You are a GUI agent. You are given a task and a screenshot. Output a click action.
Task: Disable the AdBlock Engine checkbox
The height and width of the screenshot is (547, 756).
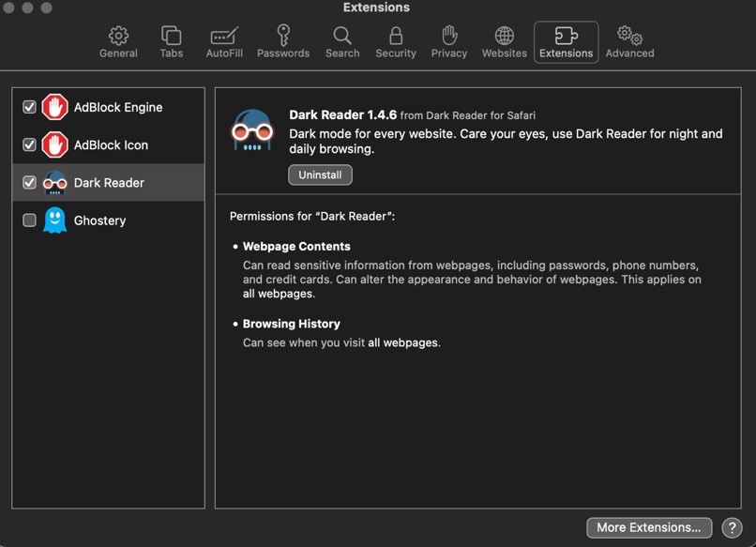pyautogui.click(x=29, y=107)
